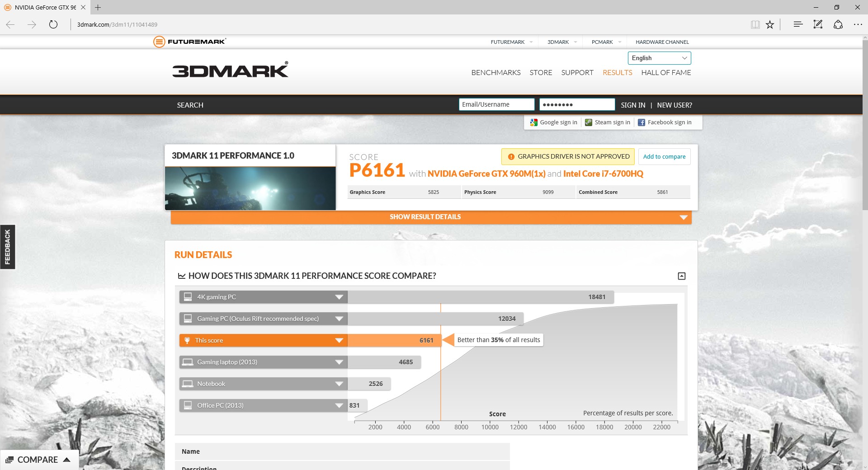Expand Gaming PC Oculus Rift row arrow
Screen dimensions: 868x470
(339, 319)
